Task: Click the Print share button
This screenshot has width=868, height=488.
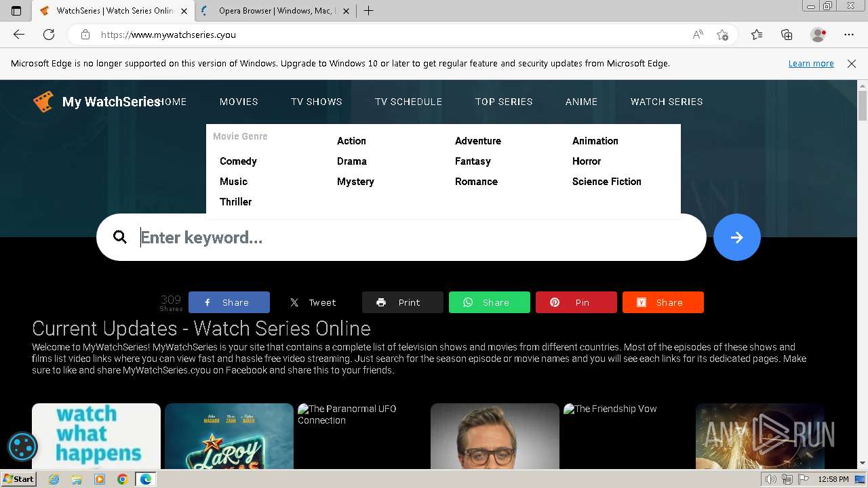Action: click(x=402, y=302)
